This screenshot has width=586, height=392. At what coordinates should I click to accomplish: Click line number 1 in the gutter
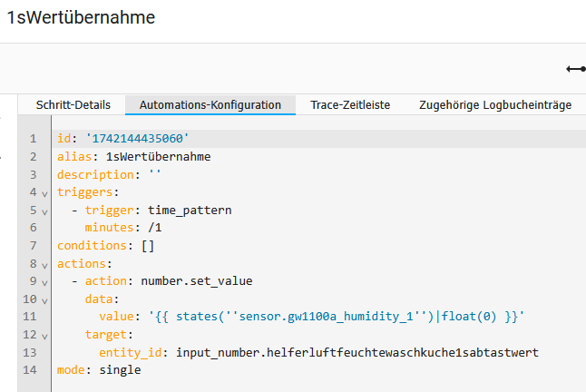pos(34,139)
